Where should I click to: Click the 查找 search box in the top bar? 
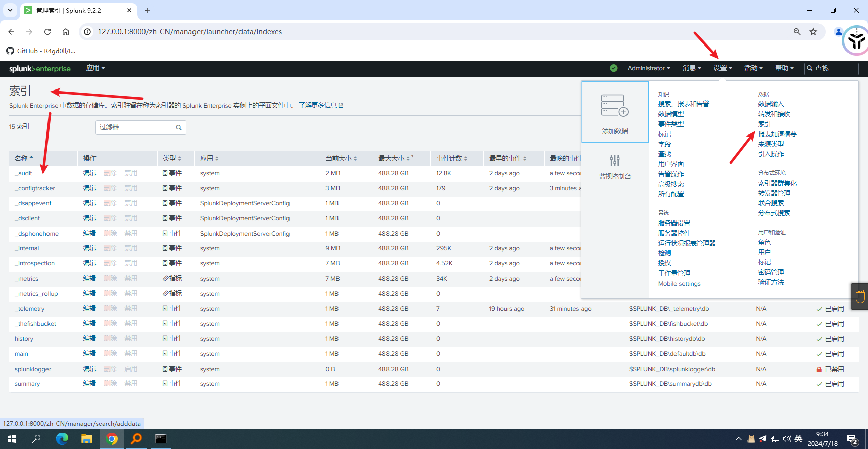[831, 68]
